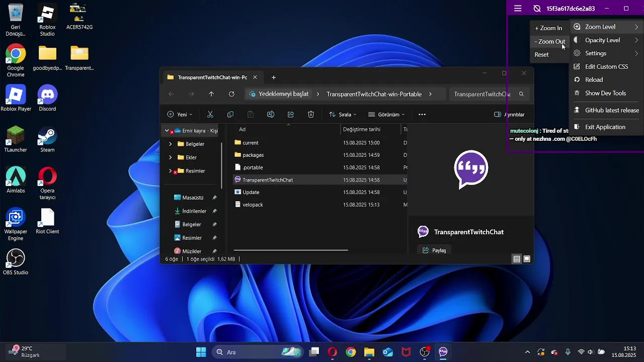644x362 pixels.
Task: Open the OBS Studio desktop icon
Action: [x=16, y=262]
